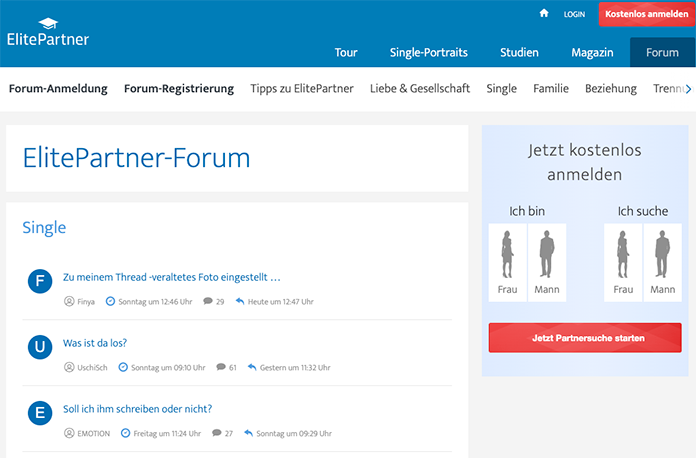
Task: Open Liebe & Gesellschaft category
Action: pyautogui.click(x=420, y=88)
